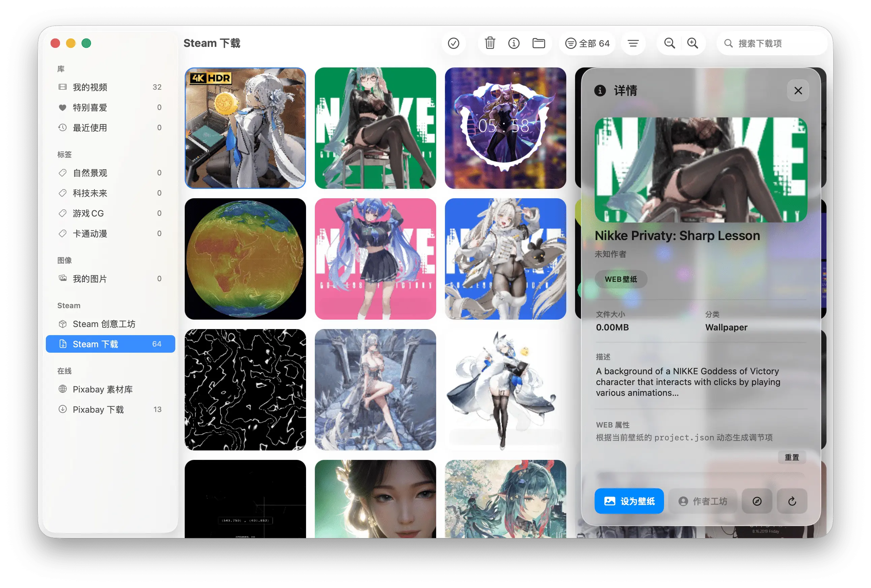Click the heart icon beside 特别喜爱
Image resolution: width=871 pixels, height=588 pixels.
pyautogui.click(x=63, y=108)
